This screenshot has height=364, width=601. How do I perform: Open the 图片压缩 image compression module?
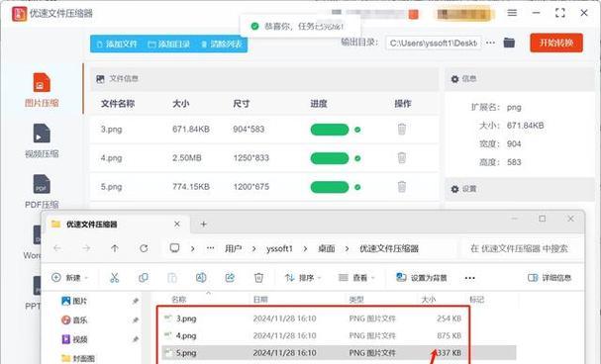point(42,90)
